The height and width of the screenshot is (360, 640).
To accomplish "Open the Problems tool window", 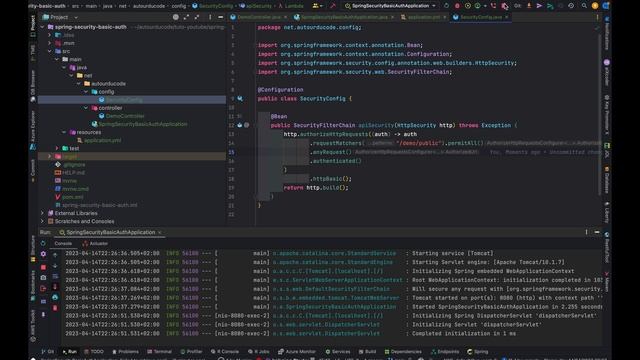I will [126, 351].
